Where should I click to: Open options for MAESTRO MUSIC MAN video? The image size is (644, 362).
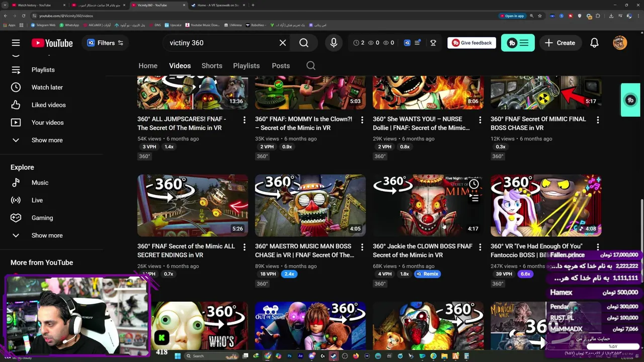click(x=362, y=247)
